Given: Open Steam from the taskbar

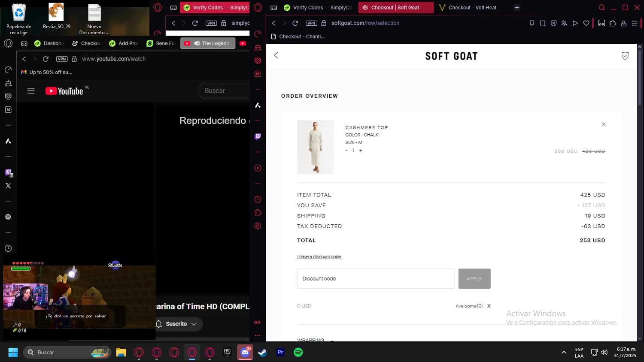Looking at the screenshot, I should click(262, 352).
